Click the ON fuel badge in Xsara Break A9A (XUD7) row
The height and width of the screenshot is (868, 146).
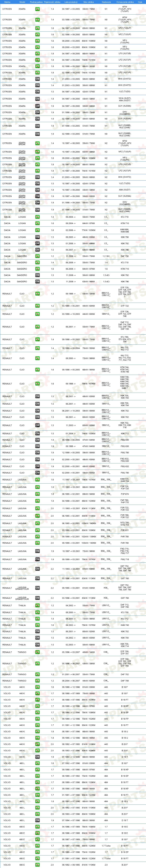[37, 190]
